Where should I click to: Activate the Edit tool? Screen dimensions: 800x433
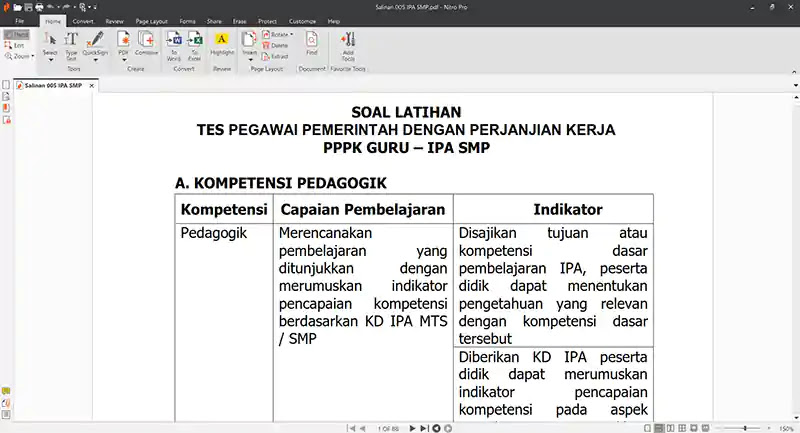(14, 45)
